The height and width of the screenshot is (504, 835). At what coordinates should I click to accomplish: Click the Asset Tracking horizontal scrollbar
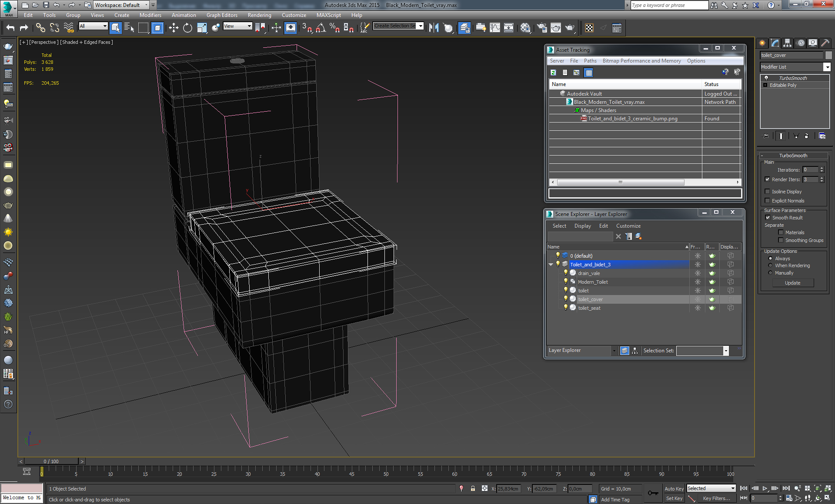click(x=621, y=182)
